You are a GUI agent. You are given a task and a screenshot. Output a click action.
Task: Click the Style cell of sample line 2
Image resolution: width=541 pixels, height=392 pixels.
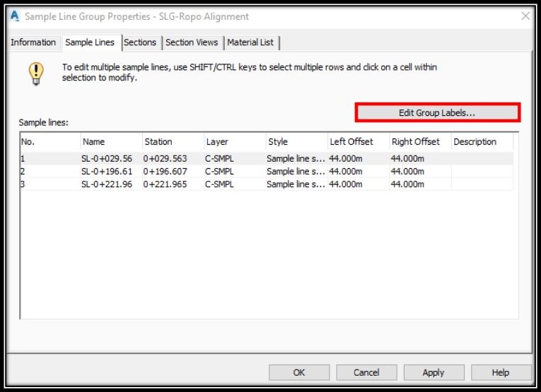pyautogui.click(x=296, y=171)
